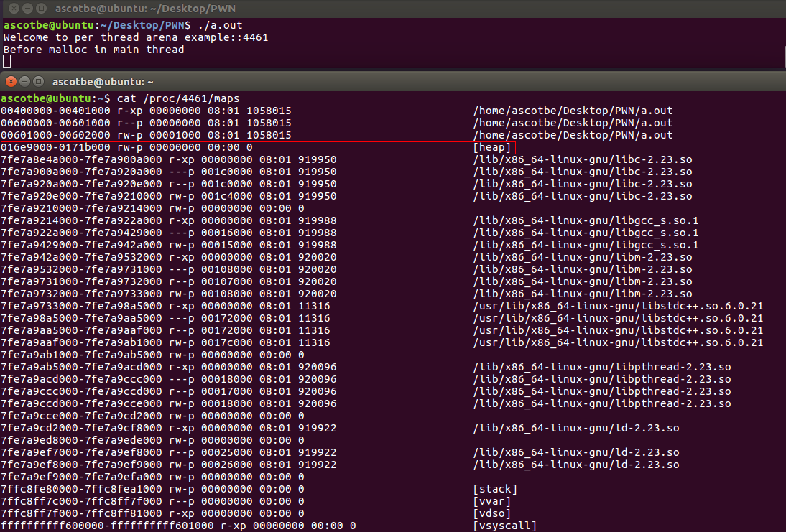
Task: Click the 'Before malloc in main thread' output line
Action: pyautogui.click(x=94, y=50)
